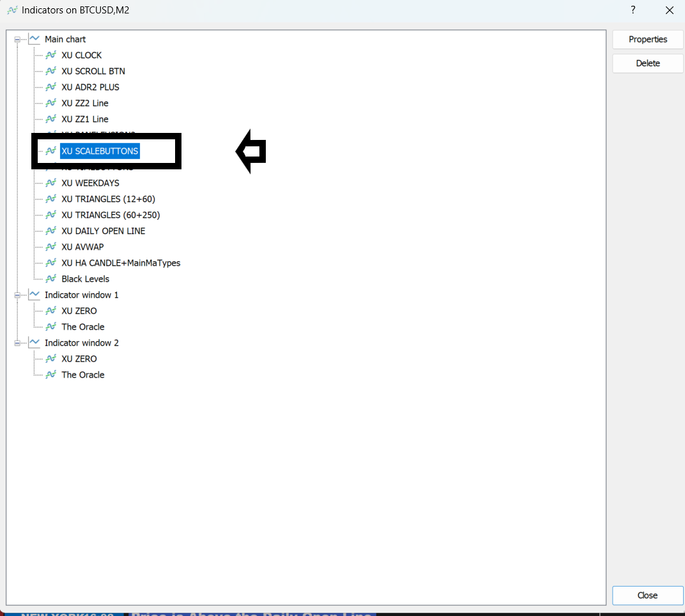The width and height of the screenshot is (685, 616).
Task: Select XU ZERO under Indicator window 2
Action: click(x=79, y=358)
